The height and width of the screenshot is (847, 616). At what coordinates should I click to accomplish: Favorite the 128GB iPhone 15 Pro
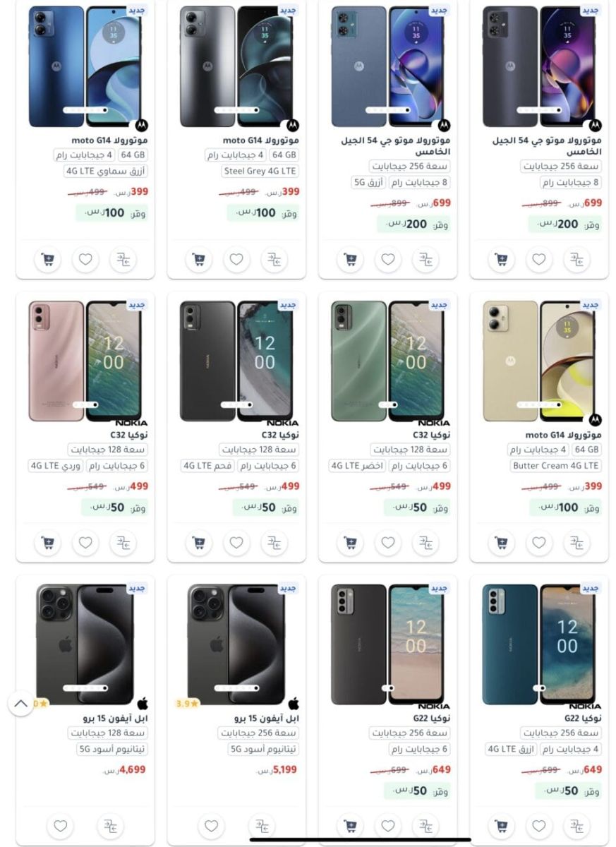point(61,826)
